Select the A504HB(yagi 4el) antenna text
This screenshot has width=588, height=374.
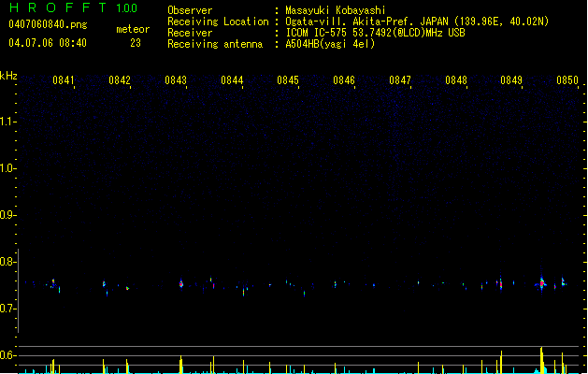(330, 44)
